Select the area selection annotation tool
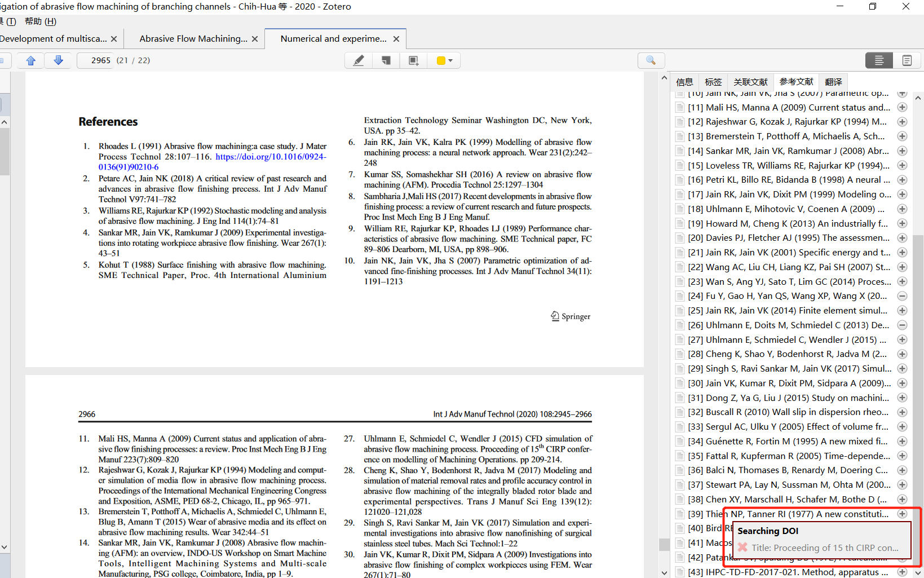924x578 pixels. coord(413,60)
